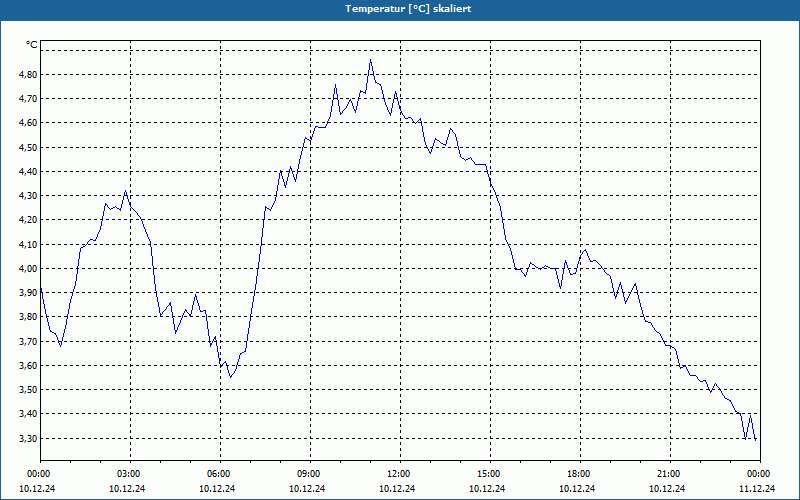Click the 03:00 time label
Viewport: 800px width, 500px height.
point(130,474)
